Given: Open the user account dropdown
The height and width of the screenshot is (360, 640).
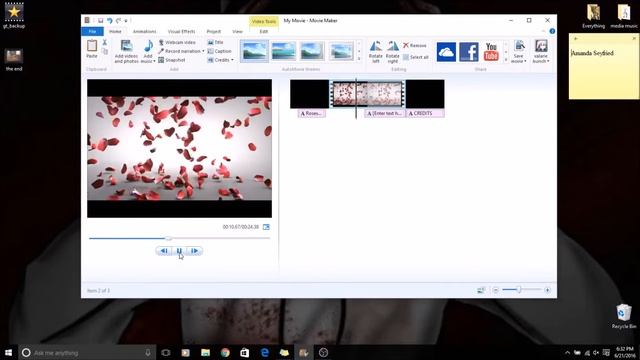Looking at the screenshot, I should pos(541,51).
